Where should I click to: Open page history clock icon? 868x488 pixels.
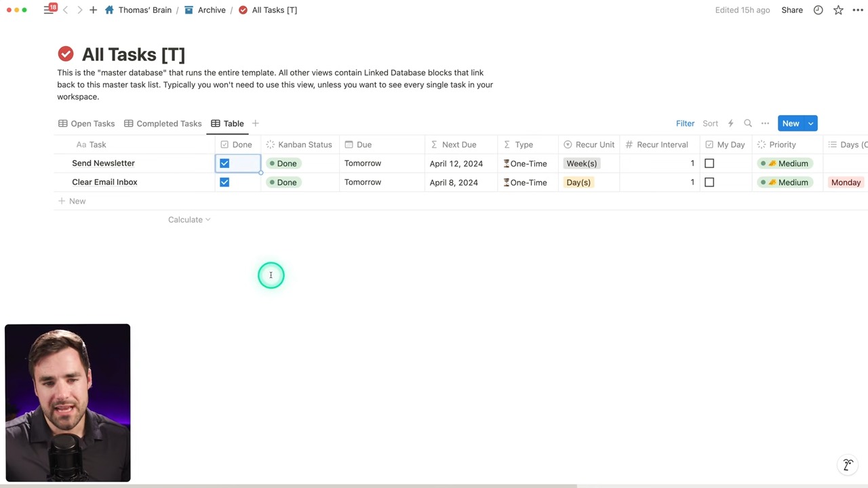[818, 10]
